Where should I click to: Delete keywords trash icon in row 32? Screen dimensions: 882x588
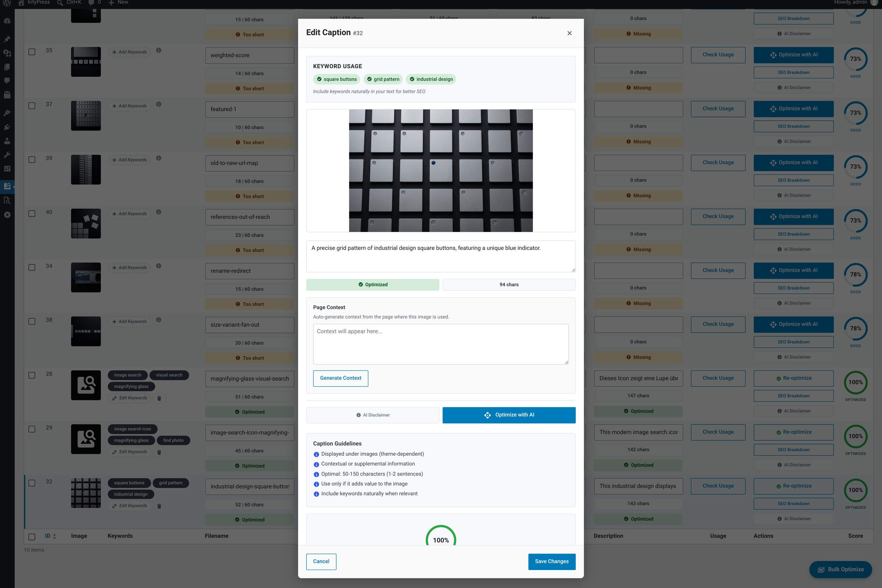(159, 506)
